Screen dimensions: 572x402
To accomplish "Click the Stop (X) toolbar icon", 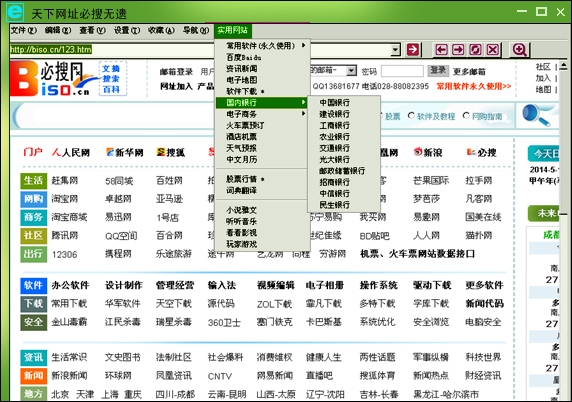I will (x=492, y=49).
